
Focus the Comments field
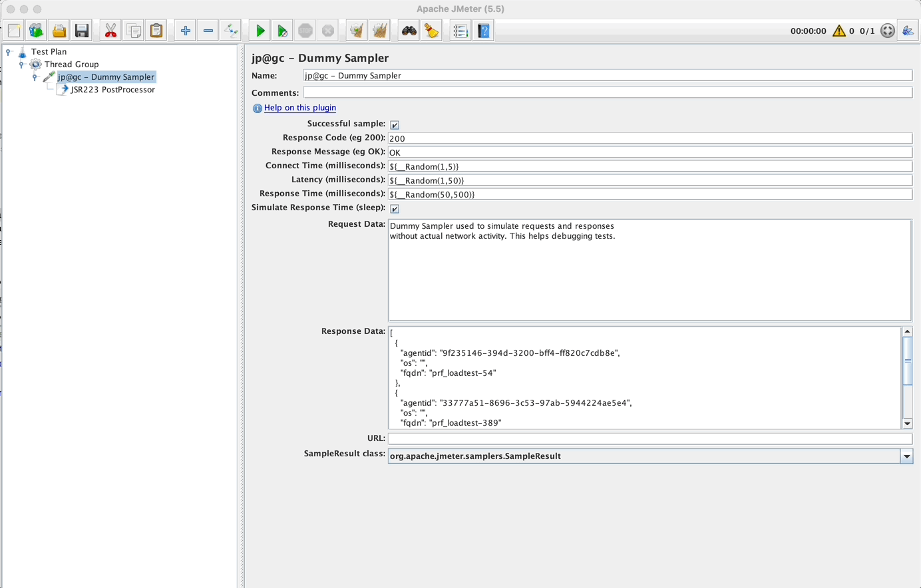click(608, 92)
